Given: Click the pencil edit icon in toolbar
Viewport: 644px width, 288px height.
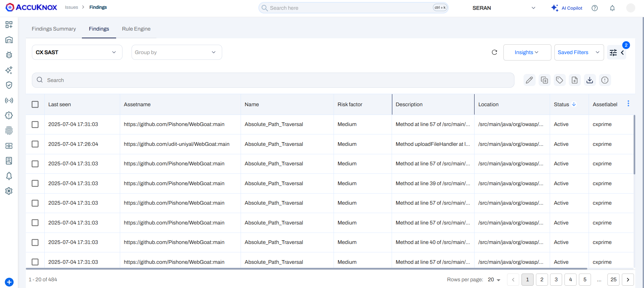Looking at the screenshot, I should coord(529,80).
